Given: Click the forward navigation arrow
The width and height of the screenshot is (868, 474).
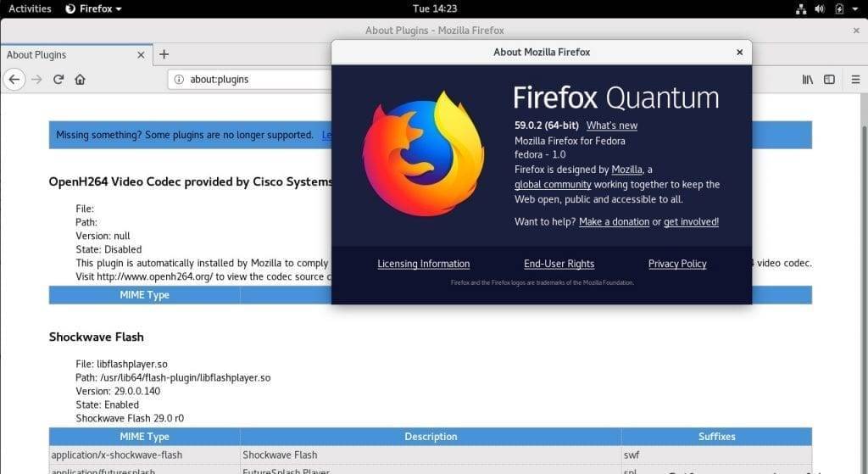Looking at the screenshot, I should (36, 79).
